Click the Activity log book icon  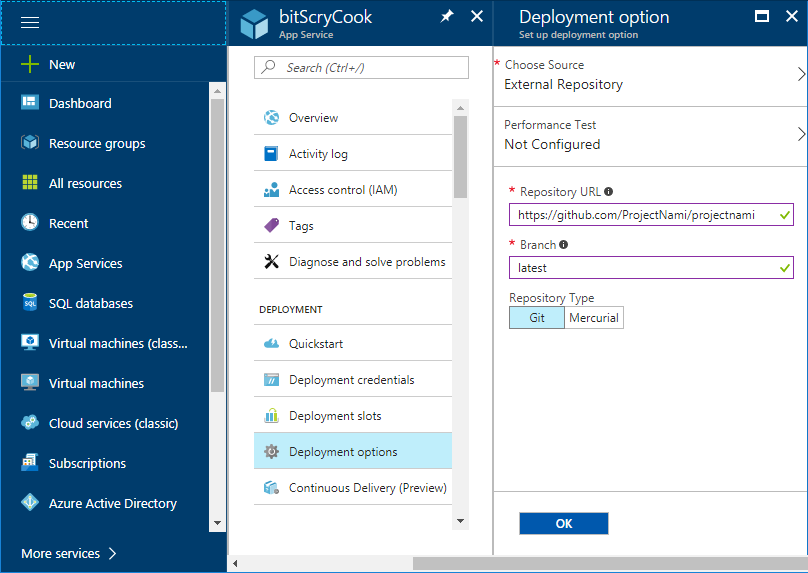coord(272,154)
